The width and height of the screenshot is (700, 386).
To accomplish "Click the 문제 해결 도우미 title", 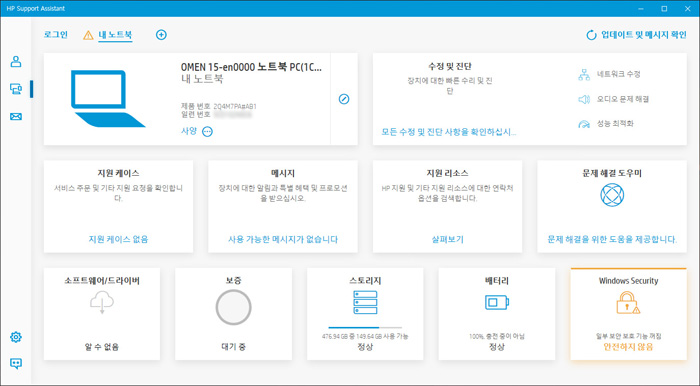I will point(612,173).
